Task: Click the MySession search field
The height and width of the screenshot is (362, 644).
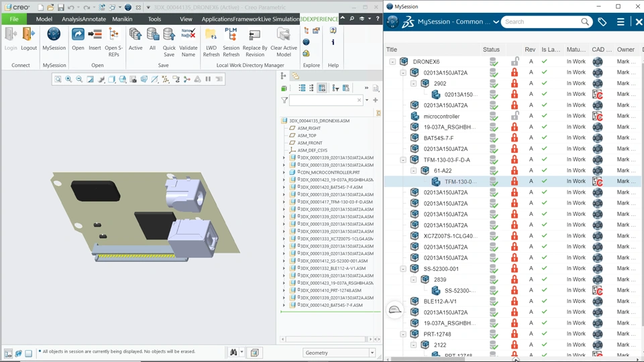Action: [541, 21]
